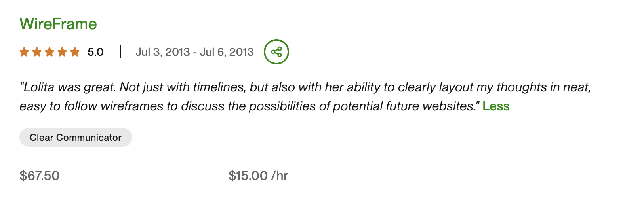Select the second rating star
The image size is (644, 212).
[x=37, y=52]
